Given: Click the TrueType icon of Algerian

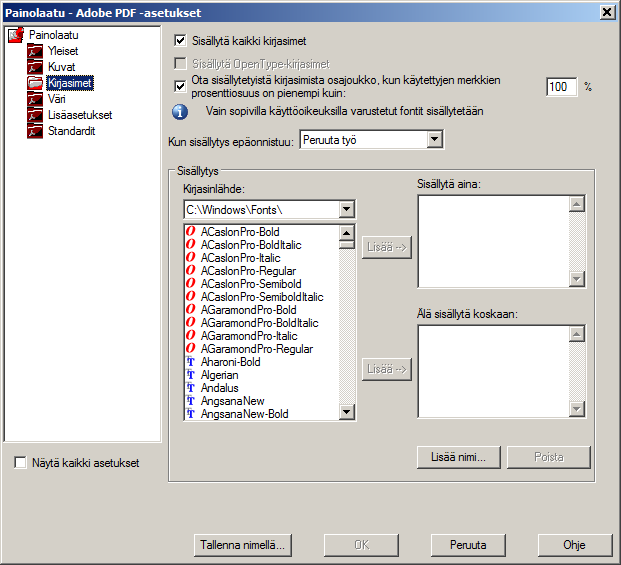Looking at the screenshot, I should pyautogui.click(x=190, y=375).
